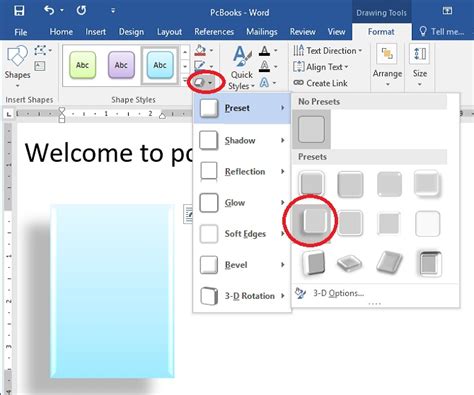Open the Soft Edges submenu
This screenshot has height=395, width=474.
pyautogui.click(x=242, y=234)
